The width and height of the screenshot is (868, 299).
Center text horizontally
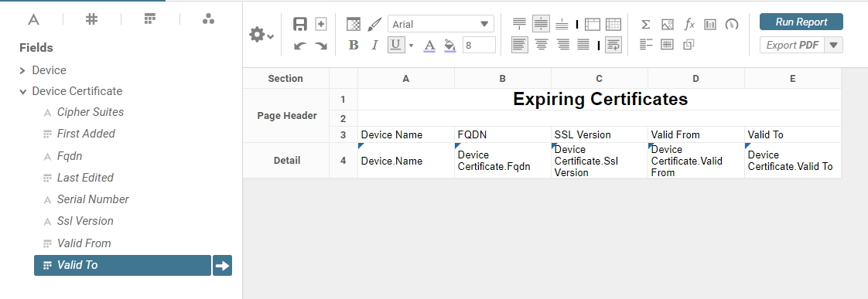coord(542,45)
